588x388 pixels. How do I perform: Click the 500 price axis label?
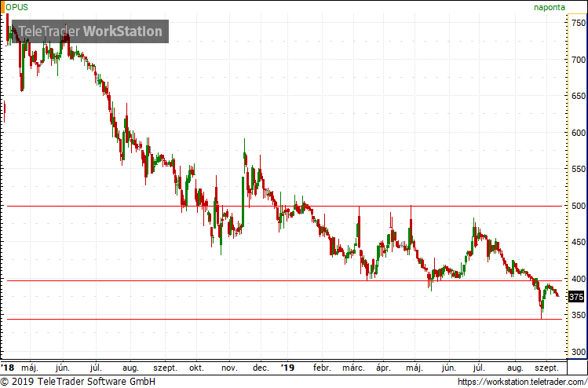pos(577,206)
